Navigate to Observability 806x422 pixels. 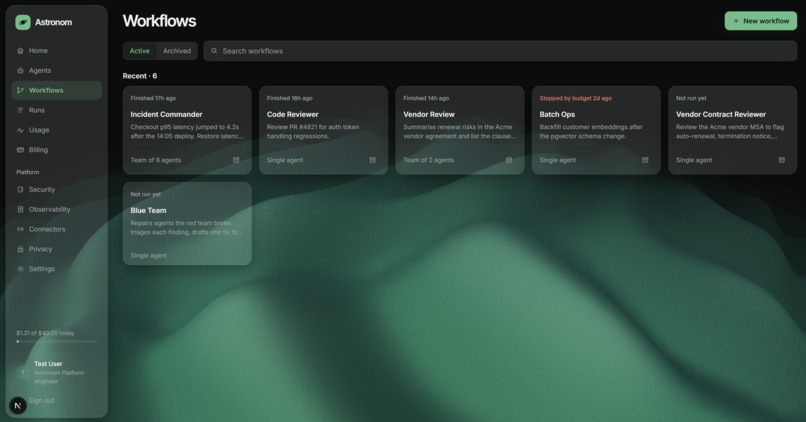pyautogui.click(x=57, y=209)
